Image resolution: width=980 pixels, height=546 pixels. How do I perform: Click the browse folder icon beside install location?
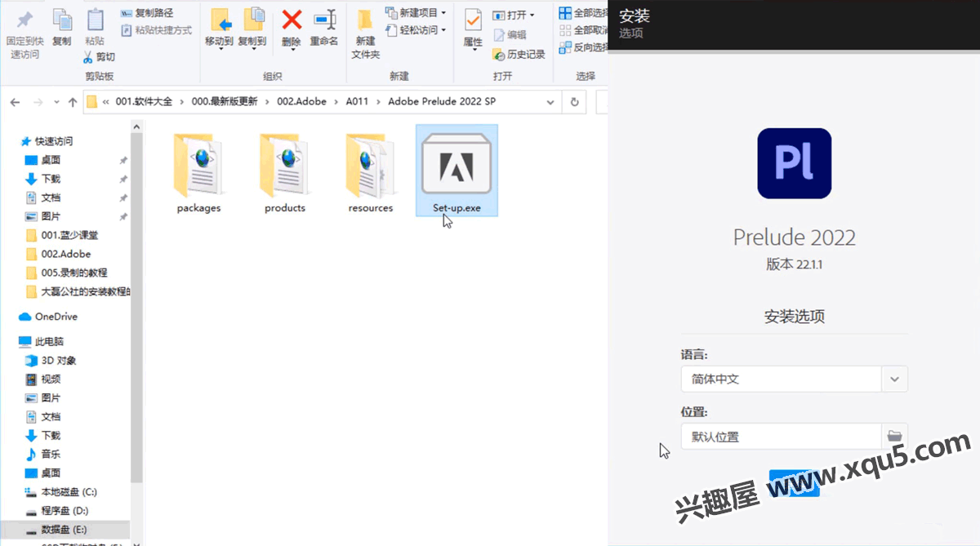pos(894,436)
